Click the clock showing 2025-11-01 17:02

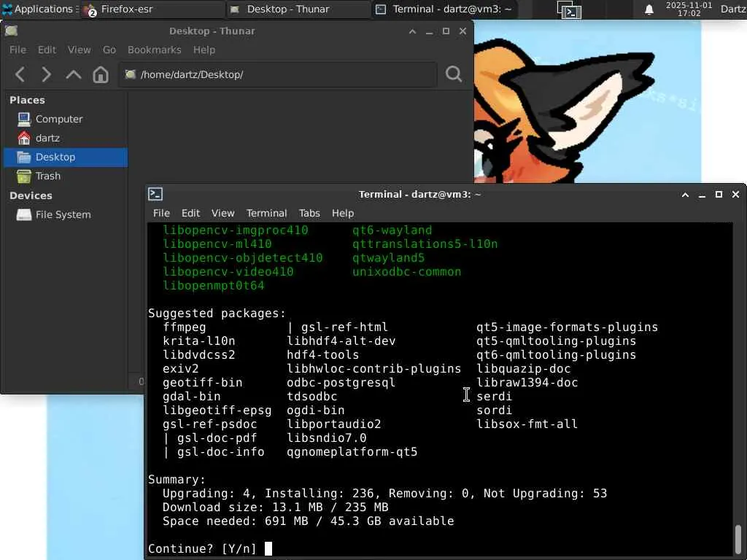(x=689, y=9)
